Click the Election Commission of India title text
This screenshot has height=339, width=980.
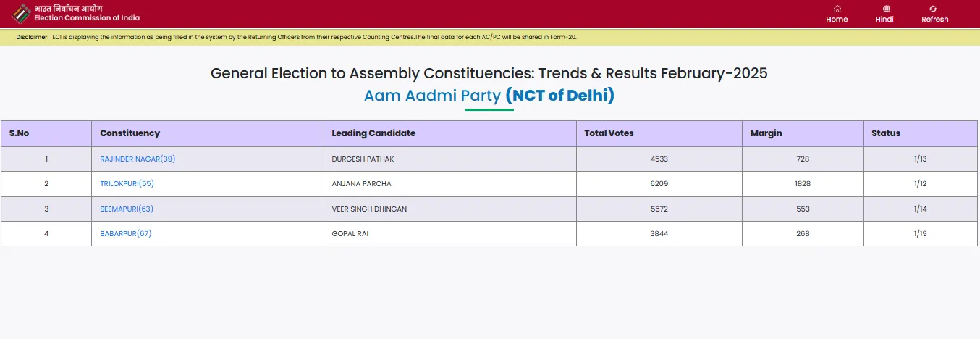click(87, 17)
